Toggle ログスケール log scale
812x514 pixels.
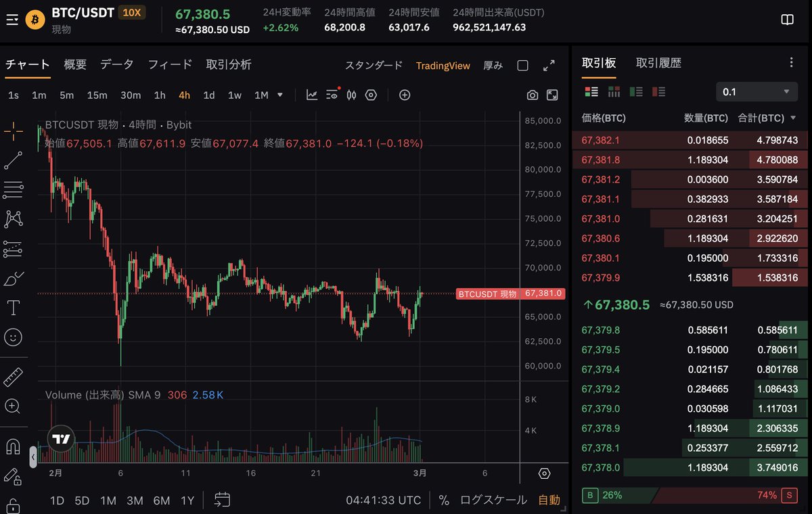click(493, 500)
